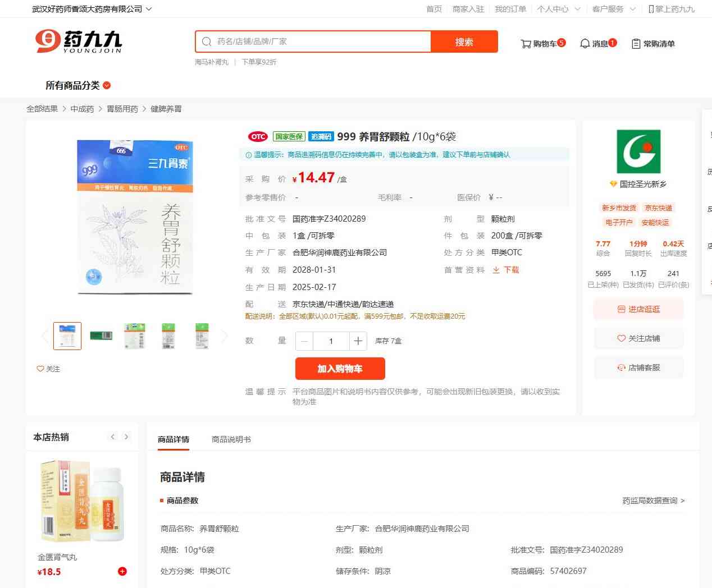
Task: Increase quantity with the plus stepper
Action: [x=358, y=341]
